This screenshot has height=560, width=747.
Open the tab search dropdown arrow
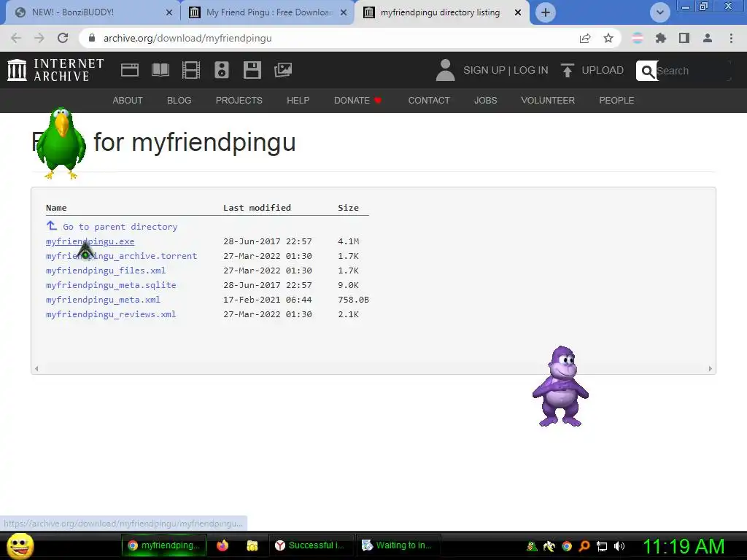tap(659, 12)
